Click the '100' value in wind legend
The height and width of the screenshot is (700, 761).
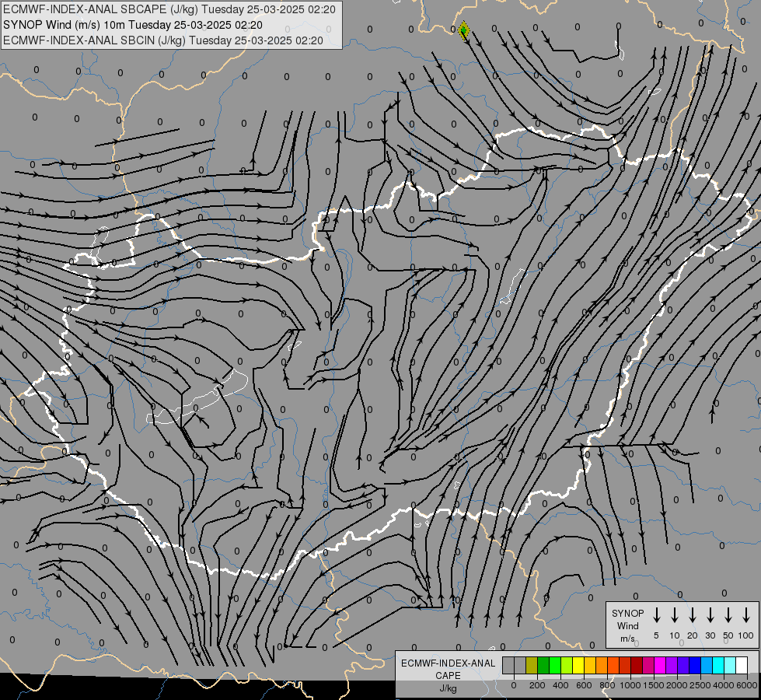click(745, 635)
